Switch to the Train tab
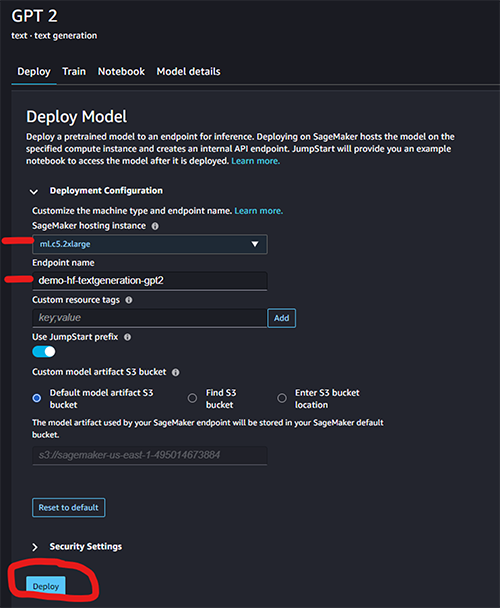The width and height of the screenshot is (500, 608). (74, 72)
